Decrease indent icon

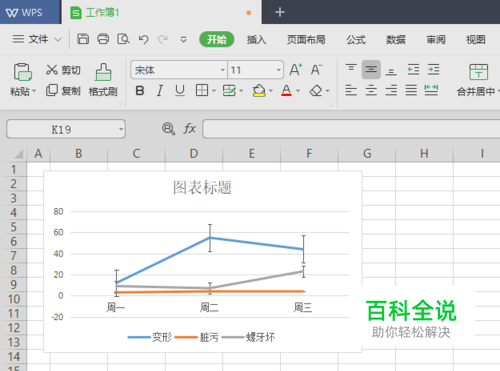coord(413,69)
